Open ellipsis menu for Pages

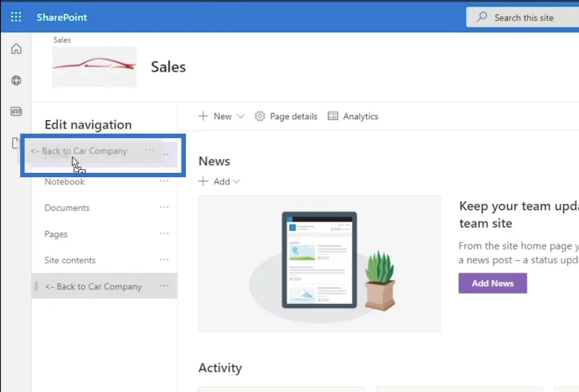pyautogui.click(x=164, y=234)
